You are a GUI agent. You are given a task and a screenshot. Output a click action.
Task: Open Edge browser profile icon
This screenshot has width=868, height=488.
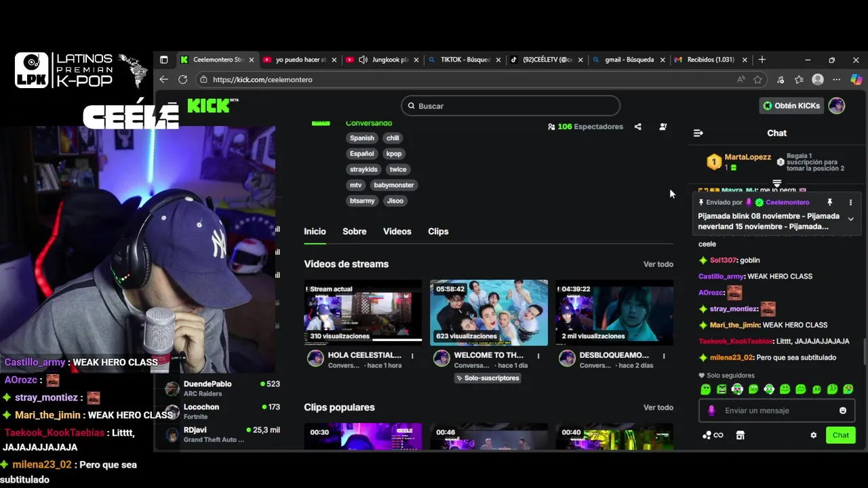(x=818, y=79)
